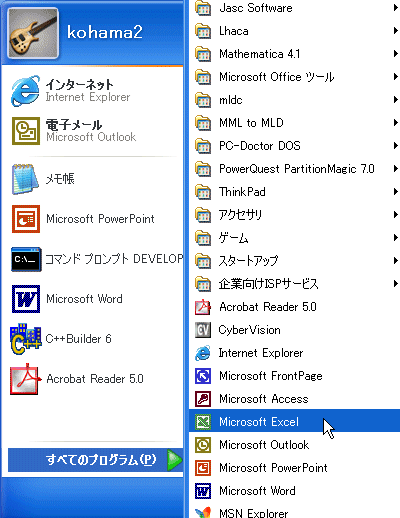Expand the Mathematica 4.1 submenu arrow

[396, 54]
